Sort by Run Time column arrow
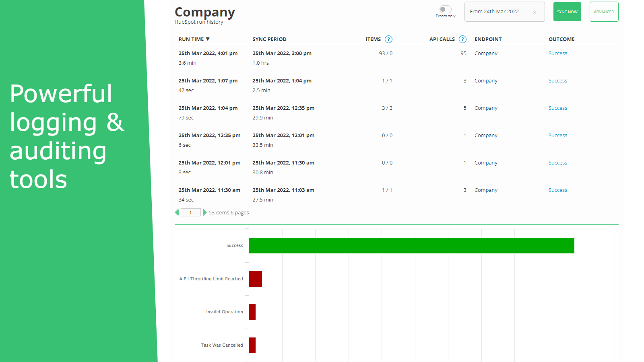Image resolution: width=644 pixels, height=362 pixels. (208, 39)
